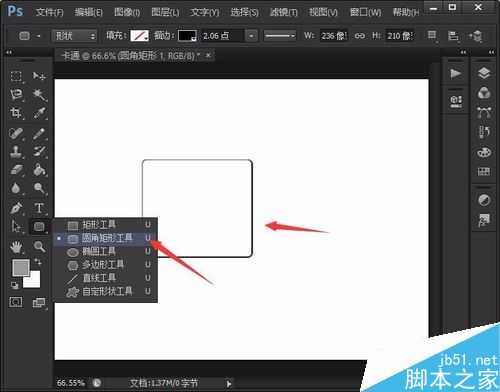Screen dimensions: 500x392
Task: Open the Swatches panel icon
Action: (484, 172)
